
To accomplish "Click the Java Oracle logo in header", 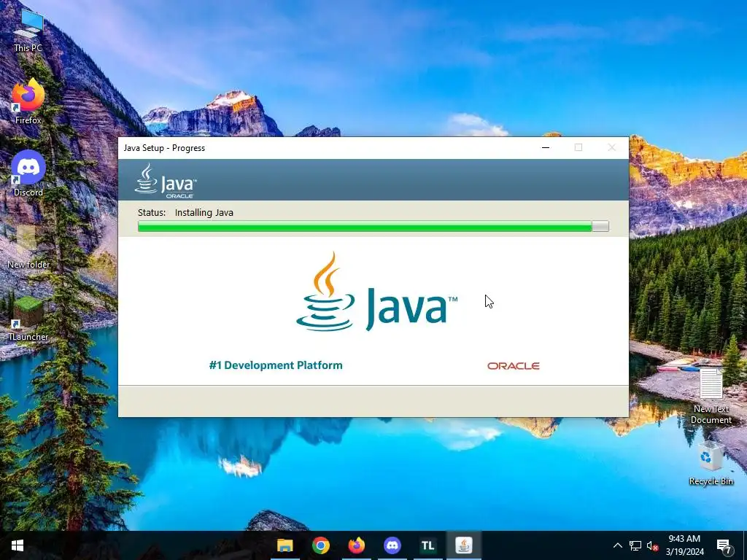I will coord(166,181).
